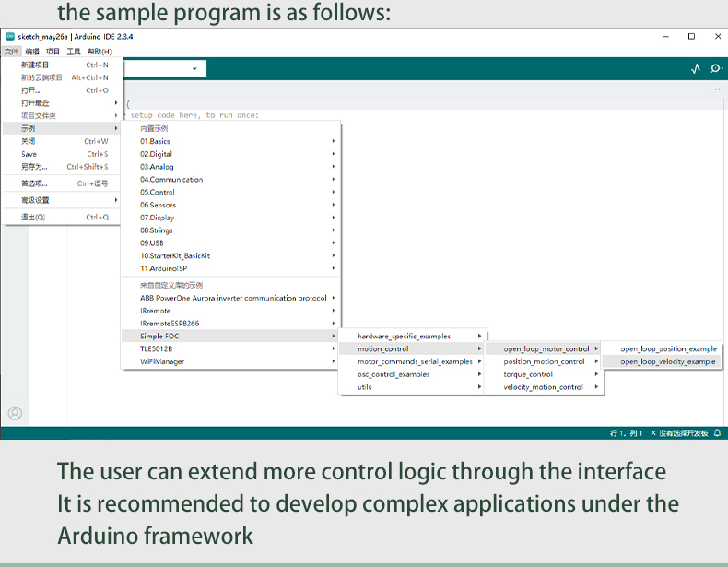Expand IRremote library examples
The image size is (728, 567).
click(x=230, y=311)
